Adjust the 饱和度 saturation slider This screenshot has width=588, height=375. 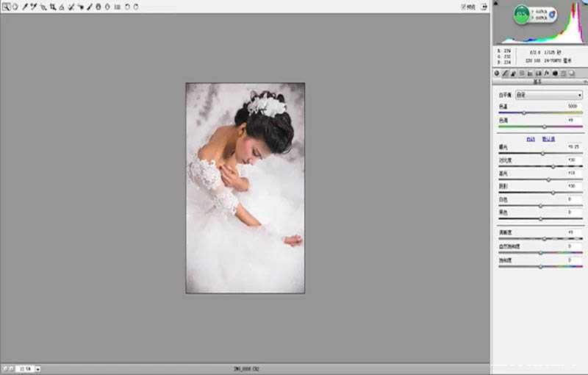click(x=540, y=267)
